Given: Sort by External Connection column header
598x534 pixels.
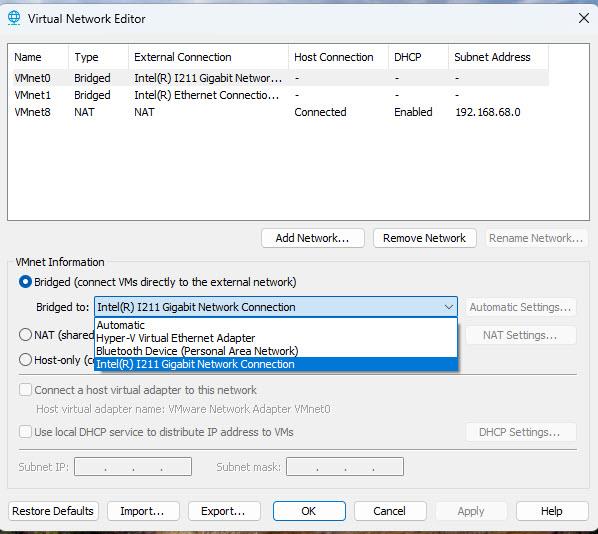Looking at the screenshot, I should pos(208,57).
